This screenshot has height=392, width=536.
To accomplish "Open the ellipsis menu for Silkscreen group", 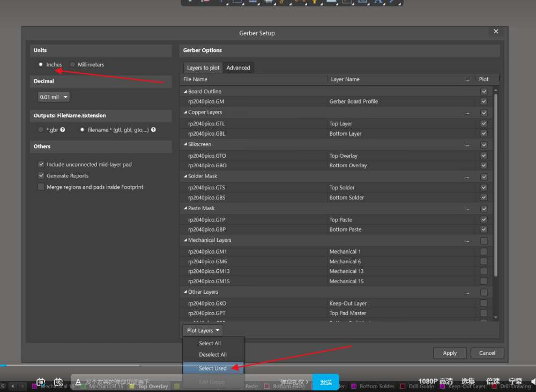I will (467, 145).
